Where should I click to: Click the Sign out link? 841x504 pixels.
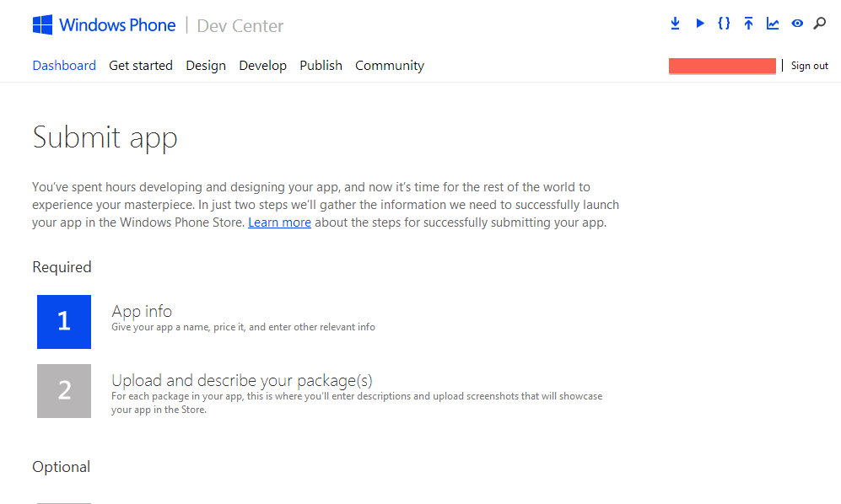[809, 66]
